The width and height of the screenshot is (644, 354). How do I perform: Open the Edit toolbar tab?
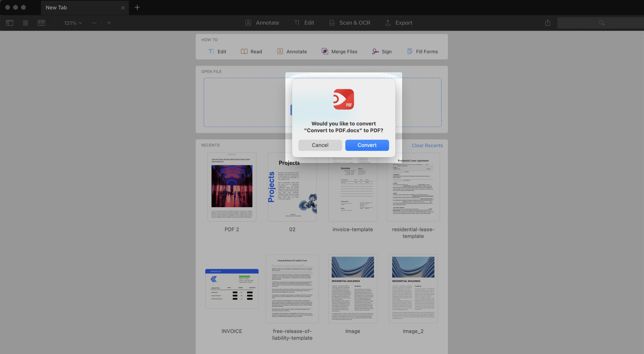point(304,23)
